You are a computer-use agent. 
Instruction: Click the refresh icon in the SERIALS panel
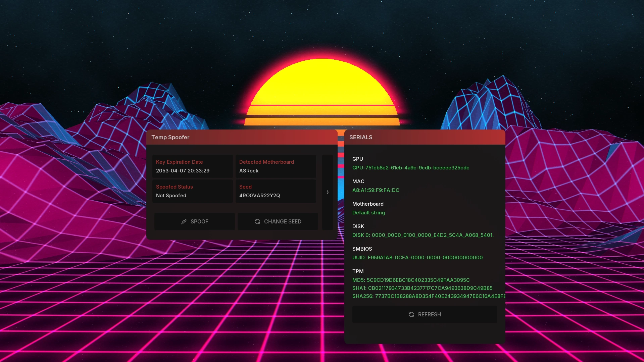click(x=411, y=314)
